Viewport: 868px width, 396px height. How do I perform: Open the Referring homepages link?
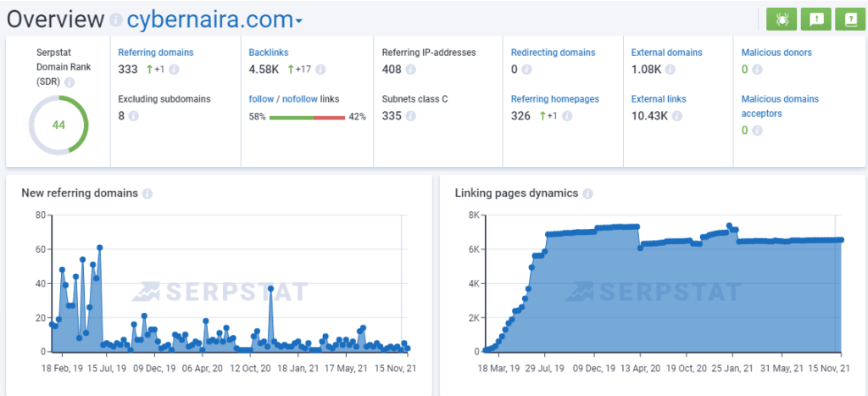554,99
